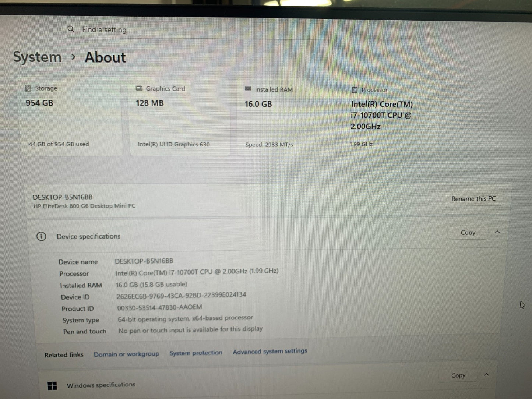Image resolution: width=532 pixels, height=399 pixels.
Task: Click the Graphics Card icon
Action: pos(139,88)
